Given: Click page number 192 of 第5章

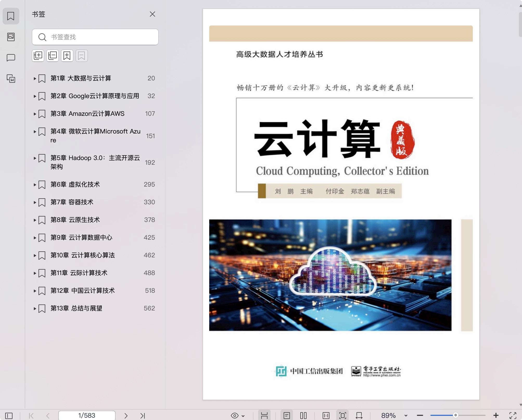Looking at the screenshot, I should click(x=150, y=162).
